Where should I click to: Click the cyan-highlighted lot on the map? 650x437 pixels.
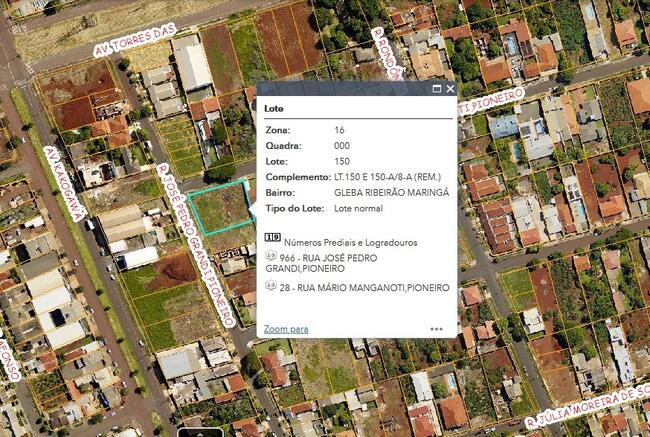(x=220, y=208)
